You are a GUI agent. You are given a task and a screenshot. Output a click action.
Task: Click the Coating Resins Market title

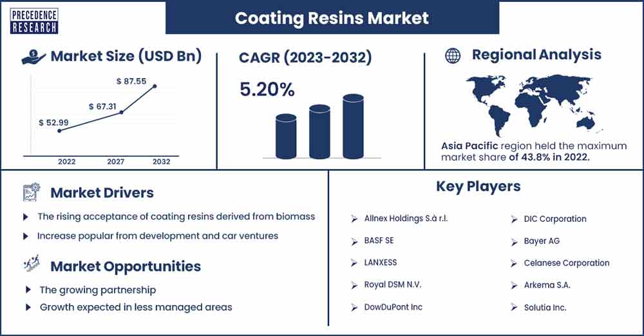click(x=332, y=18)
